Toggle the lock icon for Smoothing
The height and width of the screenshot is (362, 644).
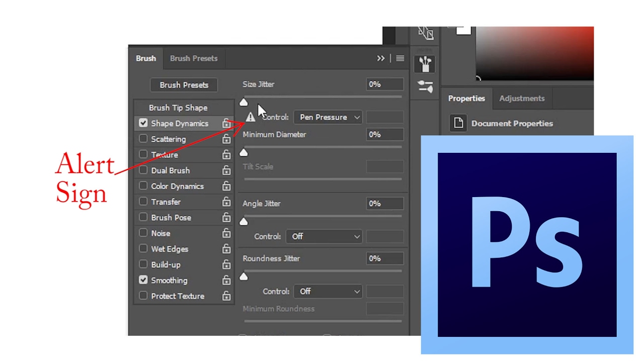click(226, 280)
